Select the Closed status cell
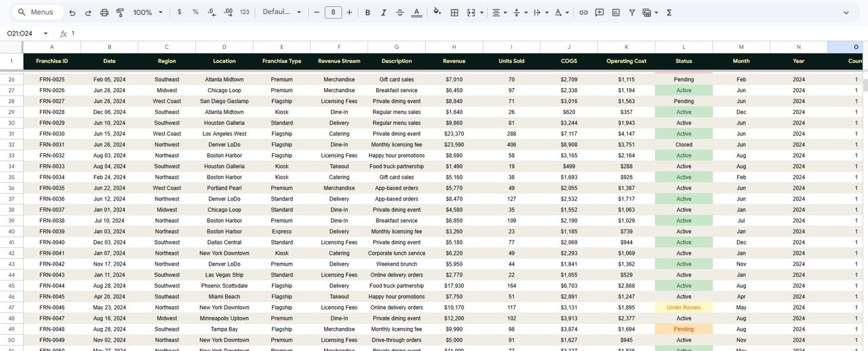 (684, 144)
